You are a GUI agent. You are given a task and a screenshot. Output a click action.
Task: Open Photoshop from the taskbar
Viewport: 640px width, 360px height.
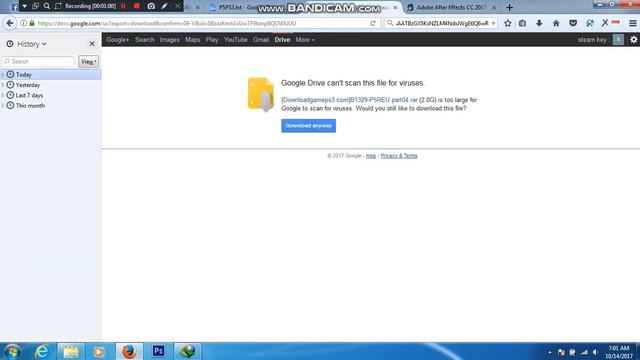158,351
